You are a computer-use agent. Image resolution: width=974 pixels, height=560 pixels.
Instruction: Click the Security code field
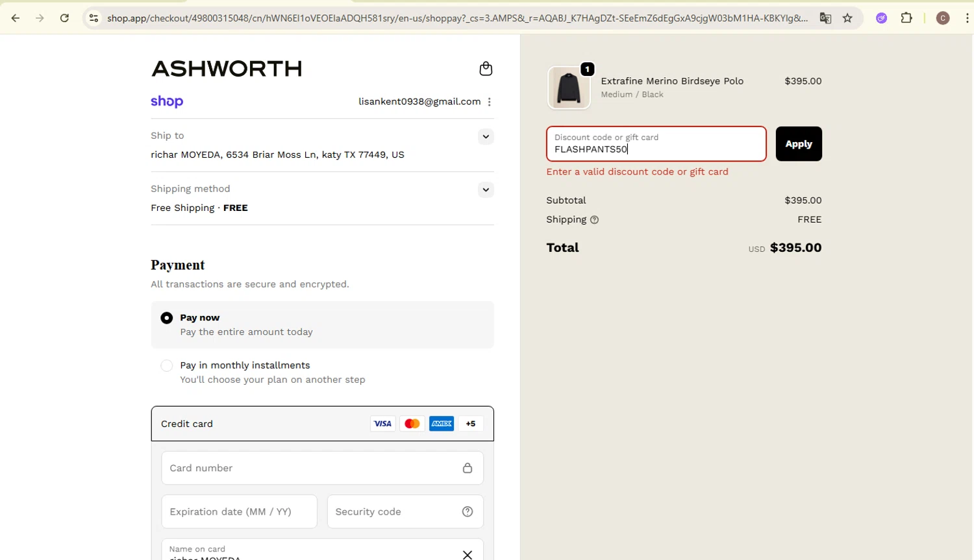(405, 512)
